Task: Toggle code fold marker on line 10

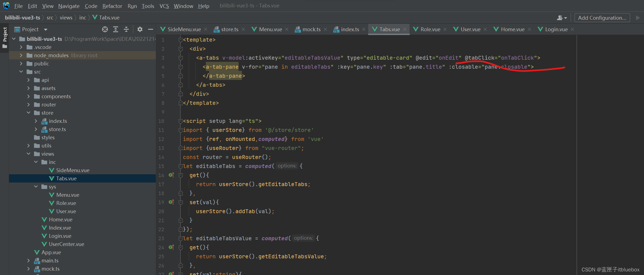Action: [x=180, y=121]
